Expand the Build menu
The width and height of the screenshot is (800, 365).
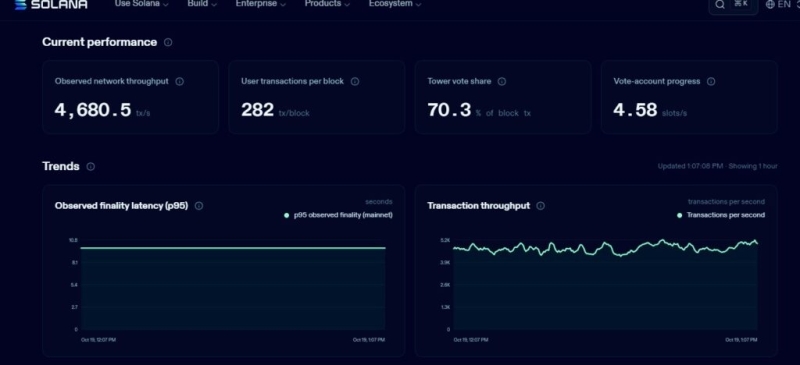pos(202,4)
